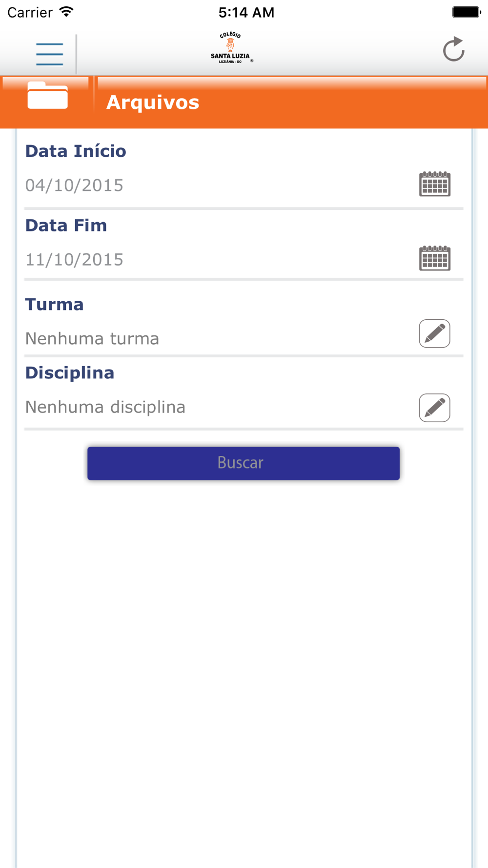488x868 pixels.
Task: Tap the refresh icon
Action: point(453,49)
